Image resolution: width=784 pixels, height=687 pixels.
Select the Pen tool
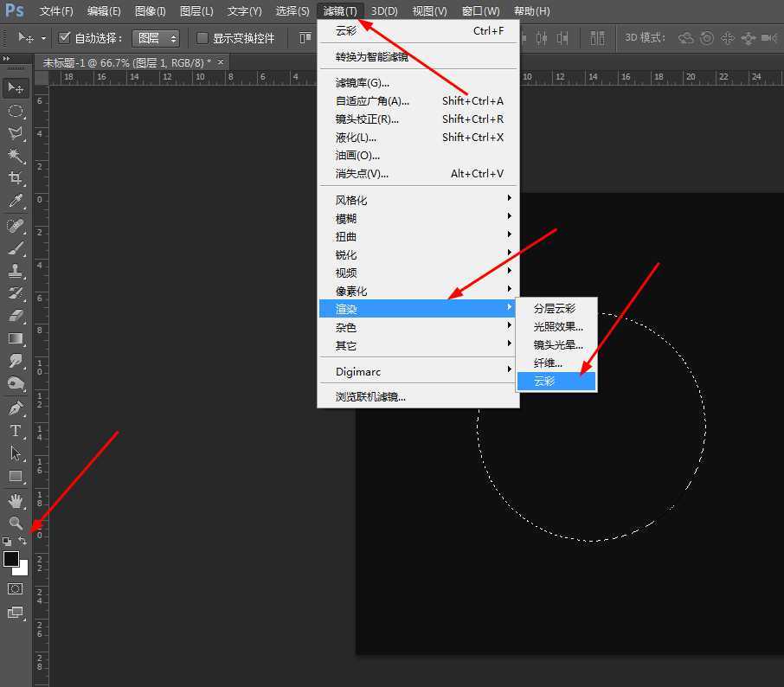click(x=16, y=407)
